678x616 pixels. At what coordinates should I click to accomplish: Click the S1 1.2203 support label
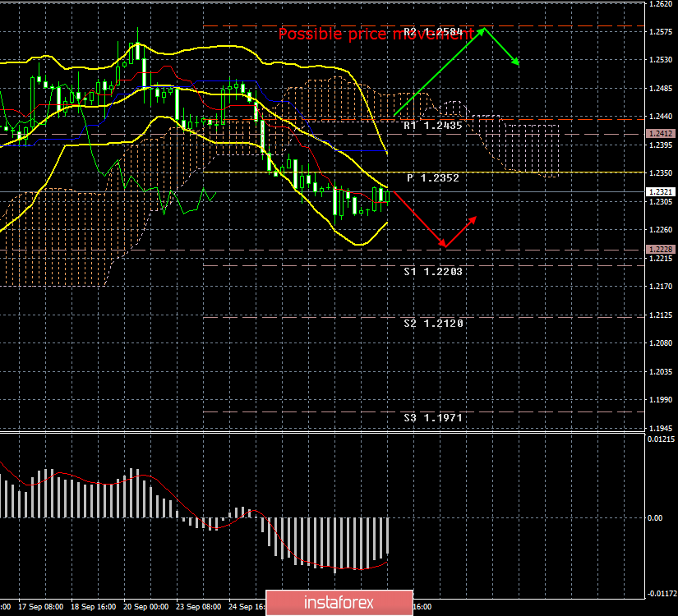[433, 272]
